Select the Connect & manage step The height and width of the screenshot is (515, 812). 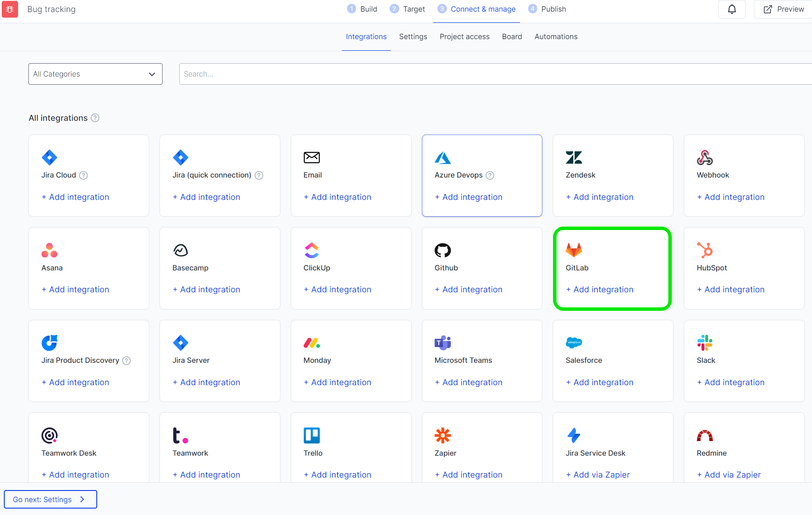(x=477, y=9)
